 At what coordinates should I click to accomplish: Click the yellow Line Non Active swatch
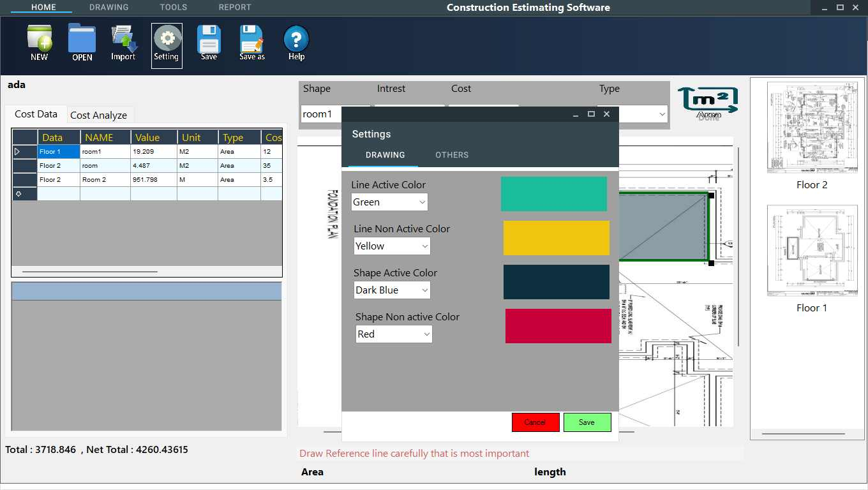(x=557, y=238)
